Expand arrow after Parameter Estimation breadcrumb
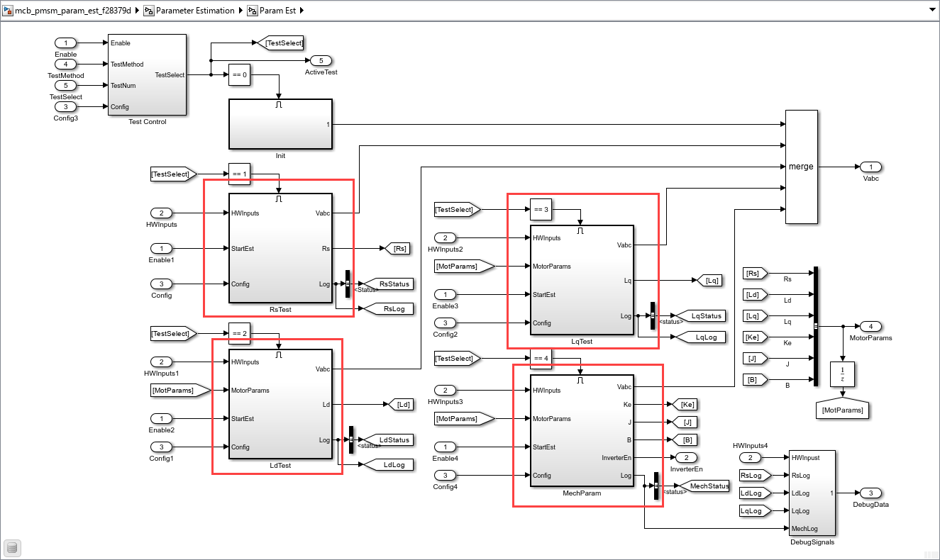The width and height of the screenshot is (940, 560). coord(240,11)
